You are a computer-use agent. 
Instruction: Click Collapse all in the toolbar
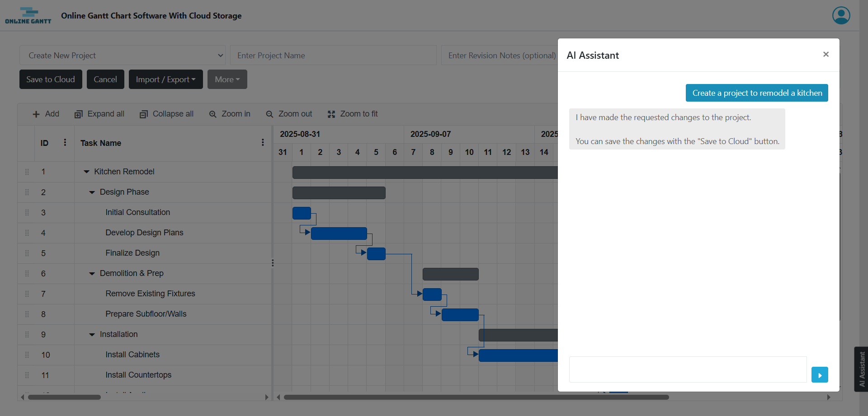coord(166,114)
